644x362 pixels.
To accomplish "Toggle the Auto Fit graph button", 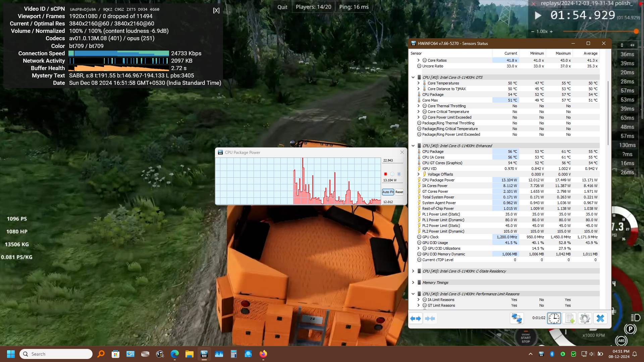I will tap(388, 192).
